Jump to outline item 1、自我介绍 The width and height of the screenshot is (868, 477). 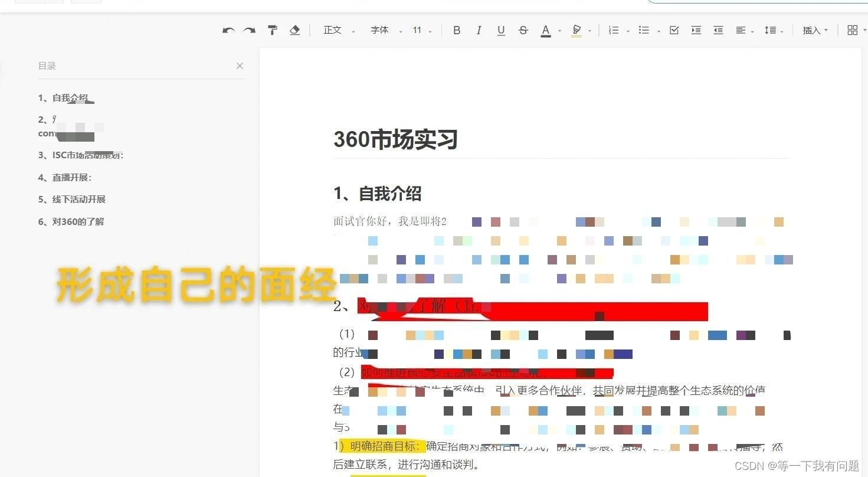[x=63, y=98]
